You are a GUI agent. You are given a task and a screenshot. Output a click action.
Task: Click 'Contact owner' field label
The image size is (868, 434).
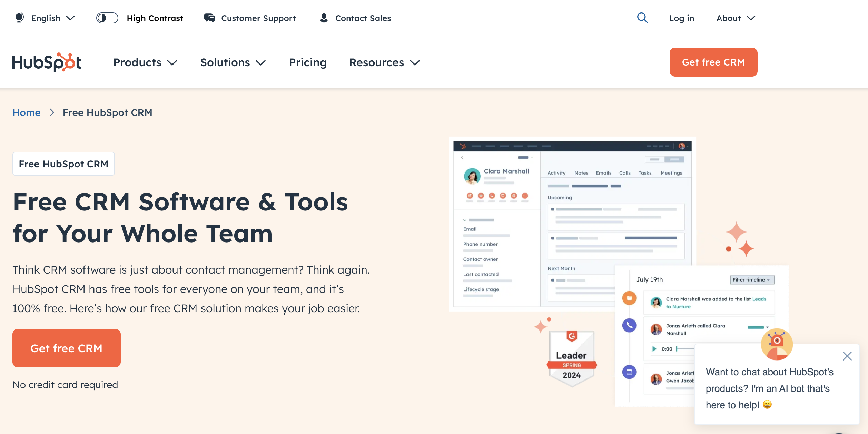coord(481,259)
